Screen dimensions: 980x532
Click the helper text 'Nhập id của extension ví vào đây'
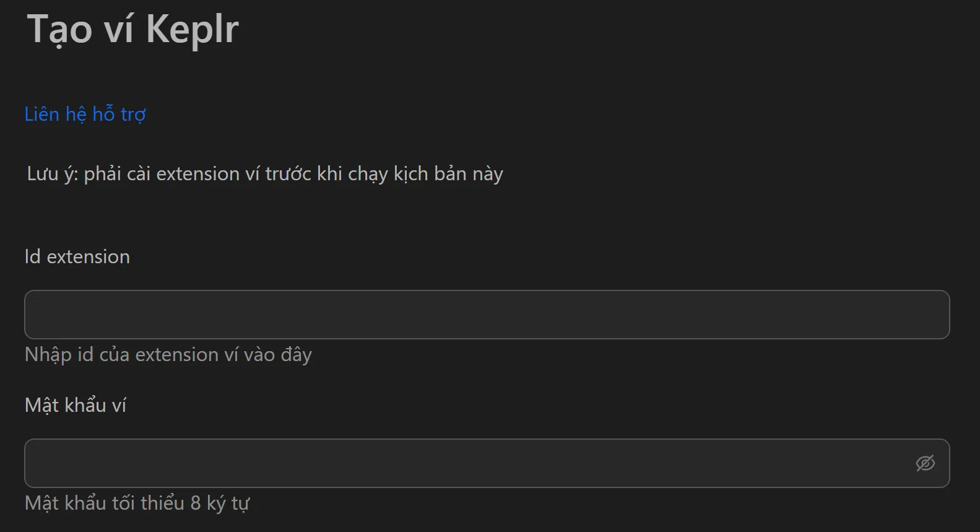168,354
